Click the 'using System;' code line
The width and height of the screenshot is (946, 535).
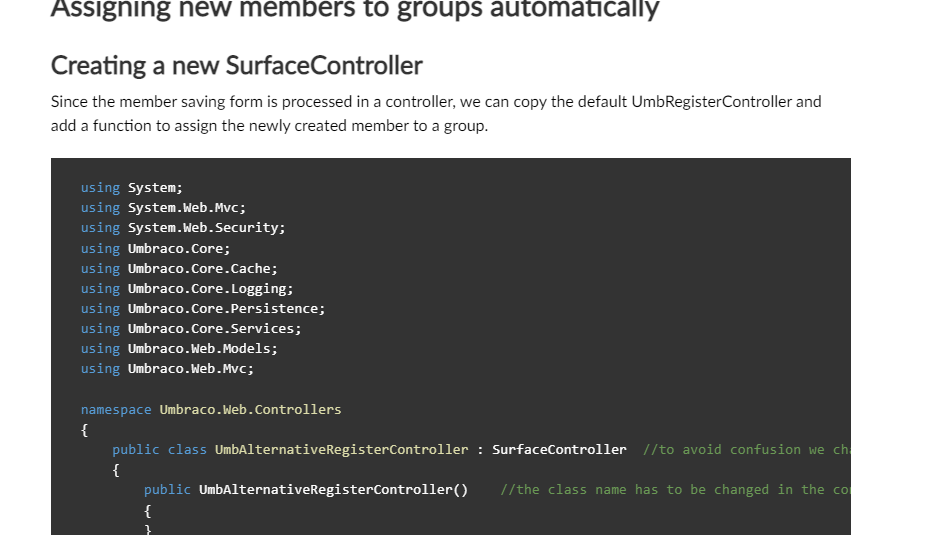[131, 188]
